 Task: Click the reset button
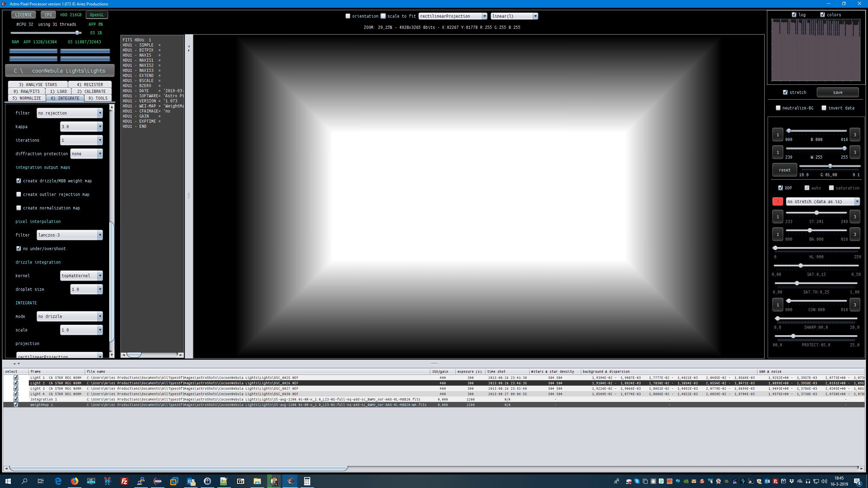click(x=784, y=170)
